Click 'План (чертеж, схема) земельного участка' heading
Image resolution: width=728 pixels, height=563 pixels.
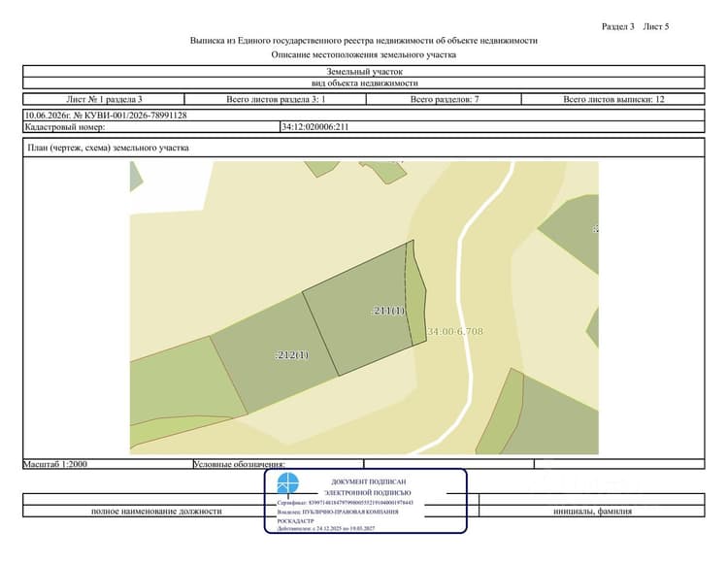108,148
